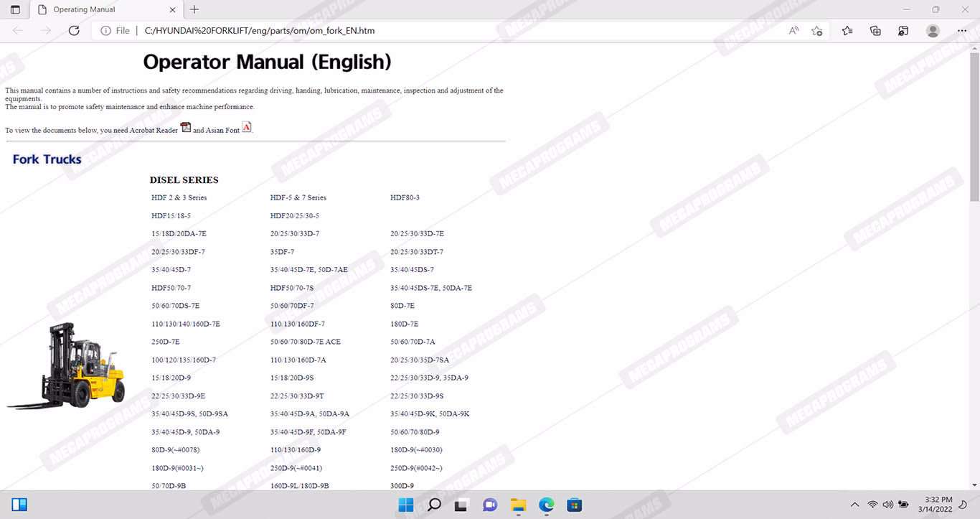Screen dimensions: 980x519
Task: Click the Acrobat Reader PDF icon
Action: [x=185, y=128]
